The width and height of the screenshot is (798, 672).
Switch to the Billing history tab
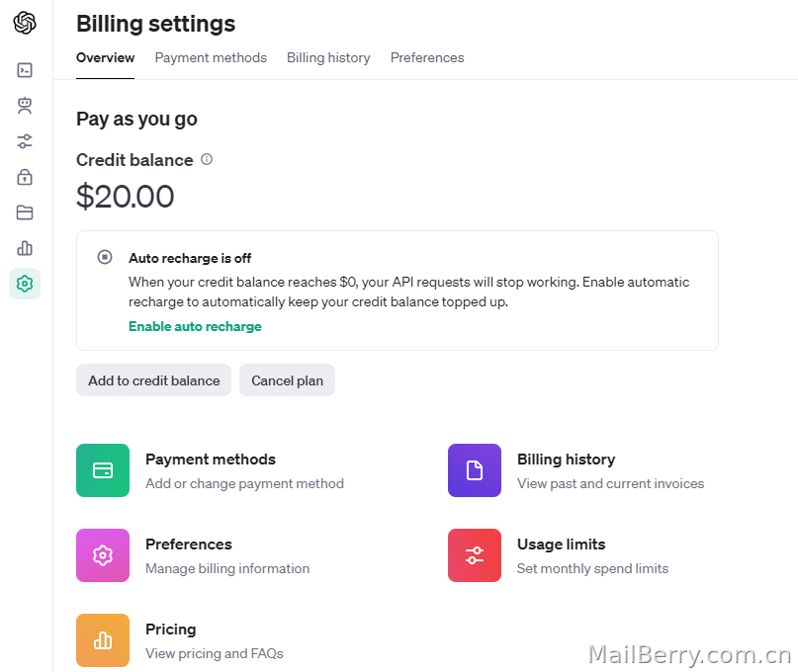(x=328, y=58)
